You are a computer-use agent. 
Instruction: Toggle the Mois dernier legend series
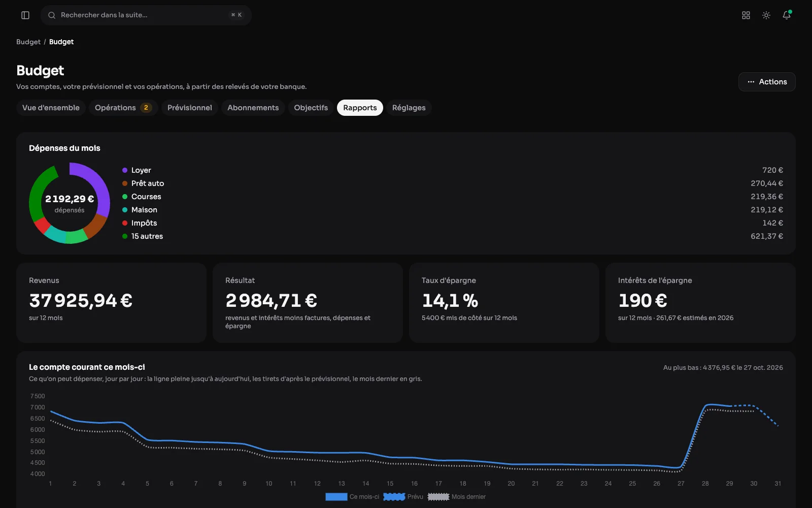coord(457,497)
